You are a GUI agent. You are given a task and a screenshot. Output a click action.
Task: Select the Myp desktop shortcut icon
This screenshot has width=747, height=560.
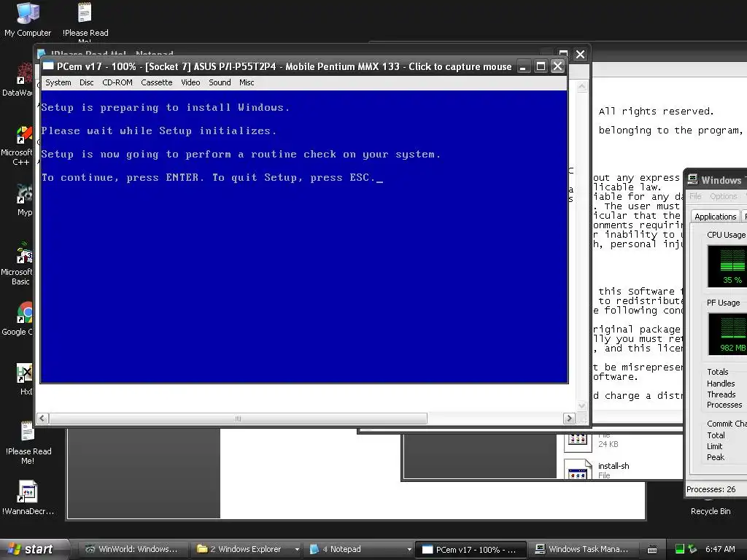pos(24,200)
